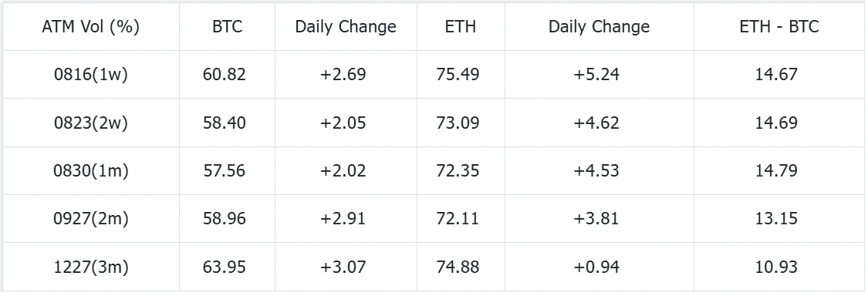Click the ETH column header

click(460, 26)
